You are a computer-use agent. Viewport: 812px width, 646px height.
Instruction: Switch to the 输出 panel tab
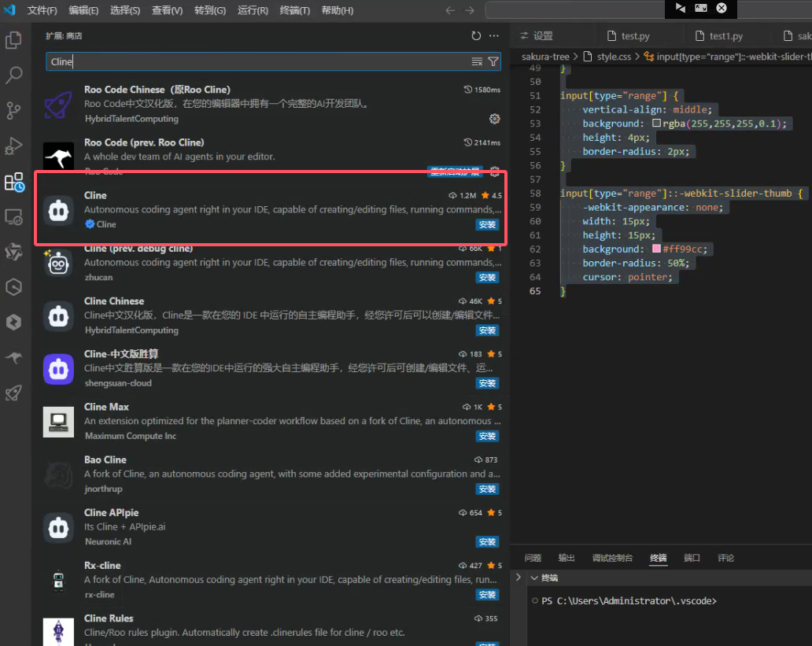click(566, 557)
